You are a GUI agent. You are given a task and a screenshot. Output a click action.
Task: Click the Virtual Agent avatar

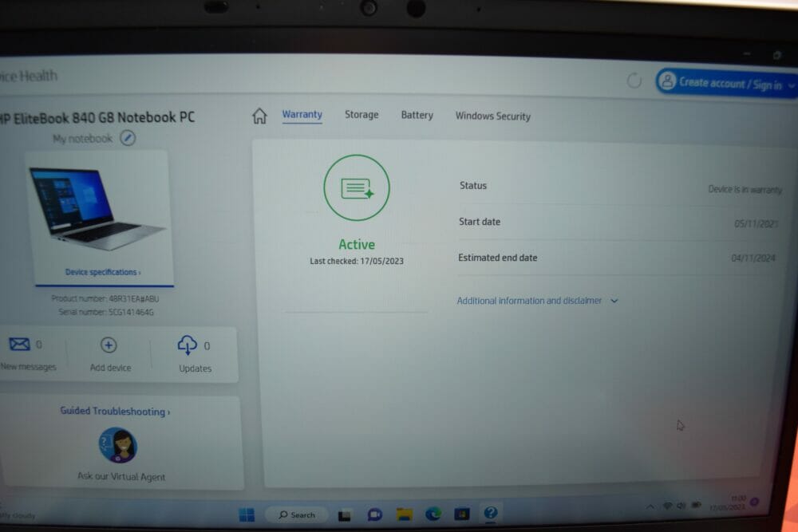pyautogui.click(x=118, y=445)
